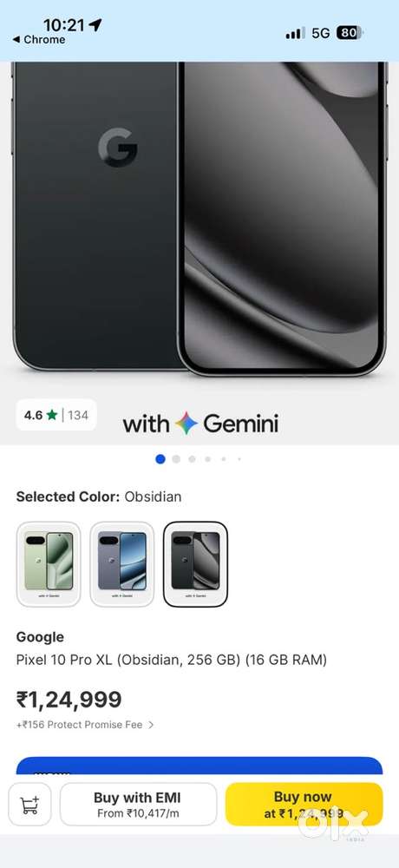Tap the location arrow beside the time
Screen dimensions: 399x868
click(x=95, y=24)
